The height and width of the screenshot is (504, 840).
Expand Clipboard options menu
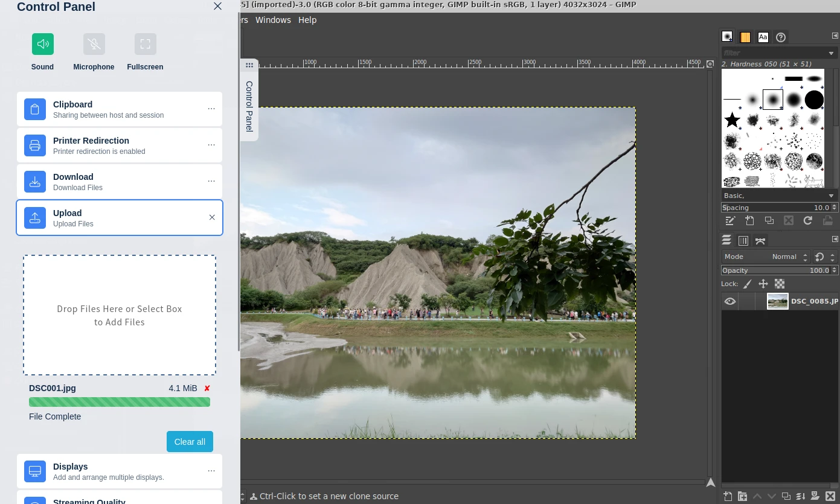[211, 109]
